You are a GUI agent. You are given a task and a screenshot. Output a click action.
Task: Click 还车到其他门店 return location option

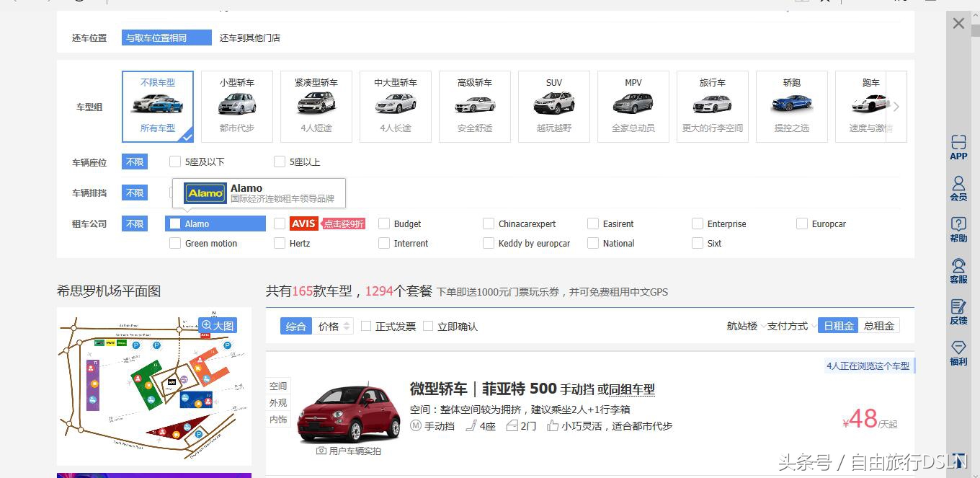[249, 37]
